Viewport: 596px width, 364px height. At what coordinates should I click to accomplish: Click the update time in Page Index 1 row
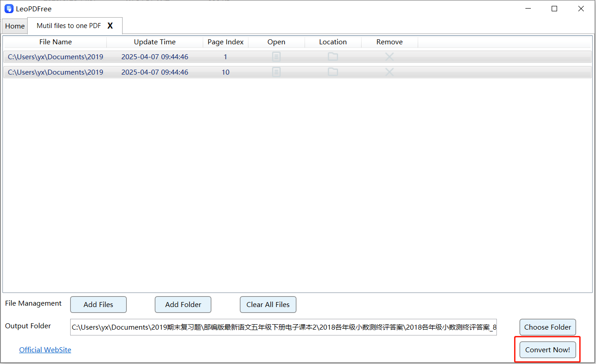tap(155, 57)
